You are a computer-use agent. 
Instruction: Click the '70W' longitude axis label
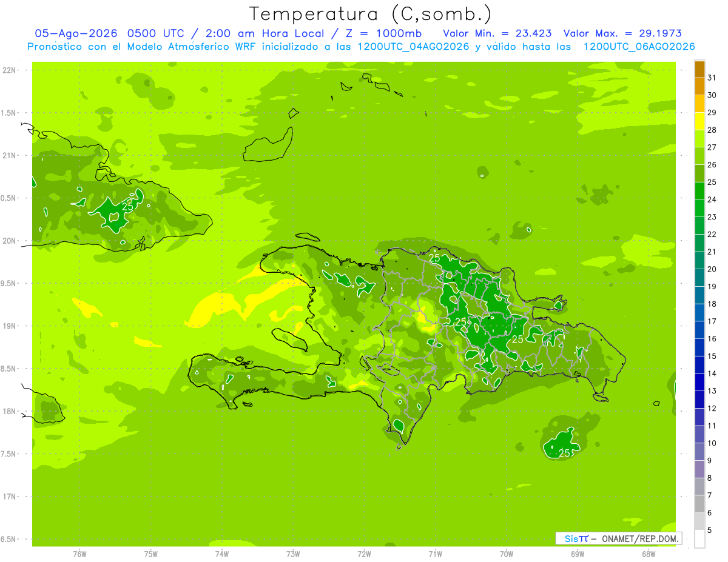[507, 554]
